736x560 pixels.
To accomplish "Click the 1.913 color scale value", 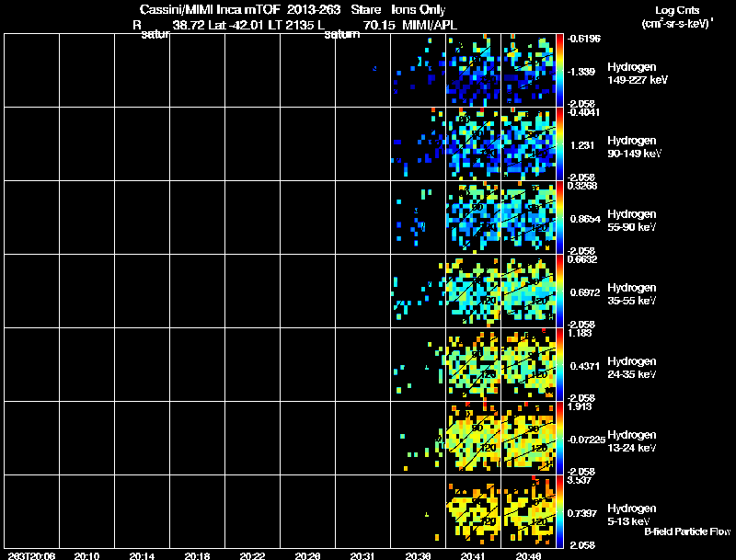I will (580, 406).
